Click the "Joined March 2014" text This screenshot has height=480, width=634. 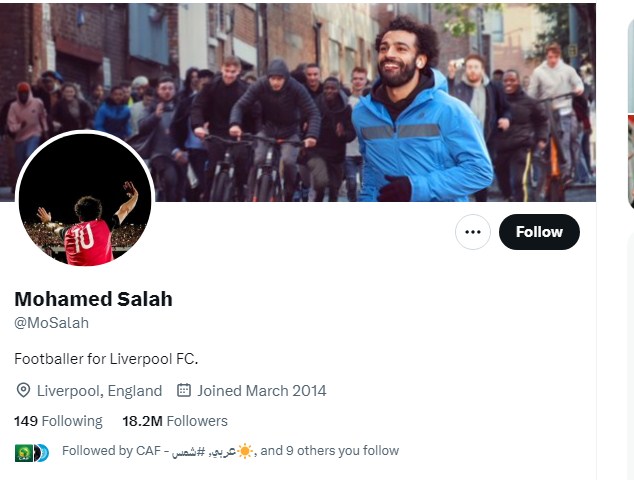coord(261,391)
